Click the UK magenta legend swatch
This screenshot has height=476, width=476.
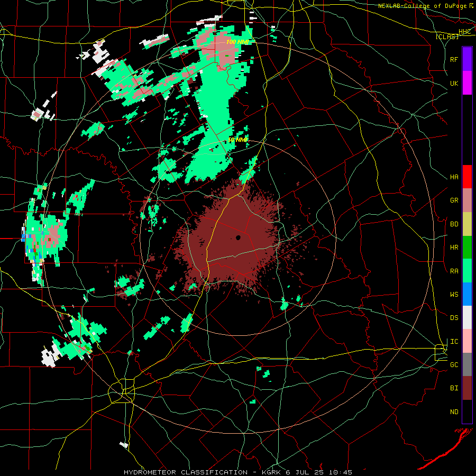click(467, 83)
